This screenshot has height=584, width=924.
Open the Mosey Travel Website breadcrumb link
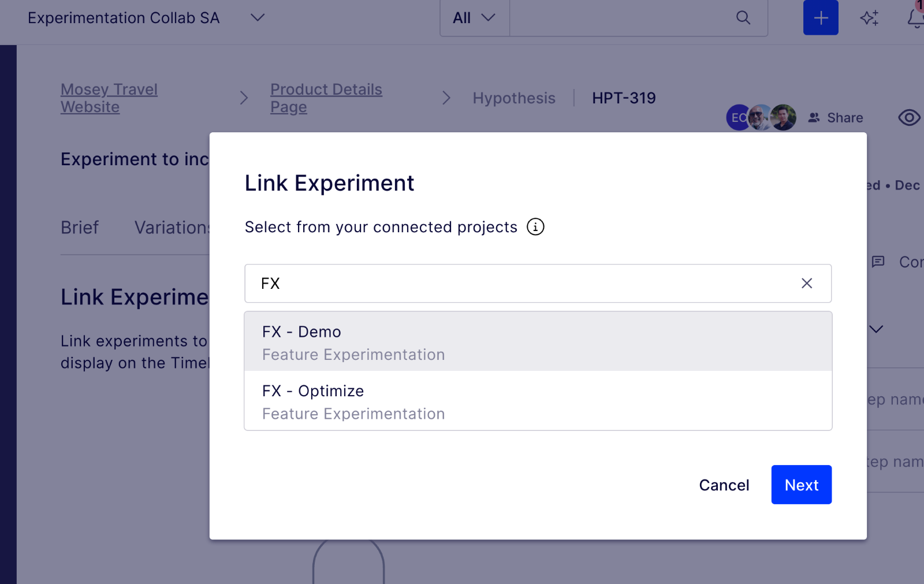pos(109,98)
